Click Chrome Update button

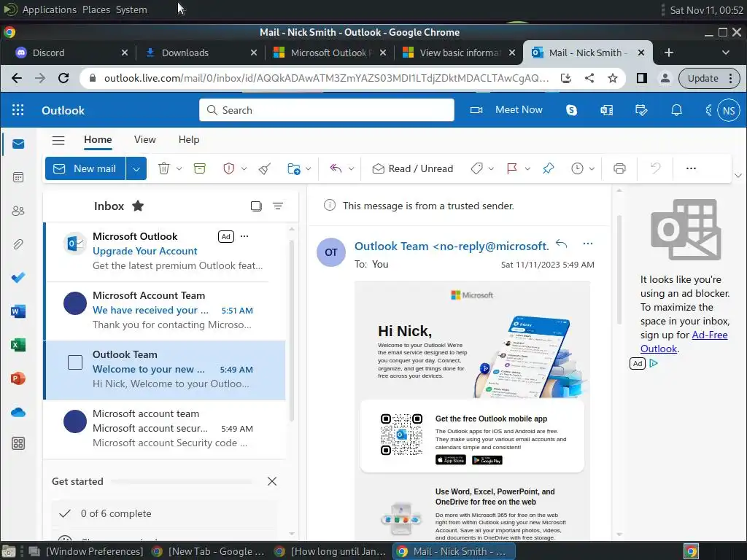click(709, 78)
